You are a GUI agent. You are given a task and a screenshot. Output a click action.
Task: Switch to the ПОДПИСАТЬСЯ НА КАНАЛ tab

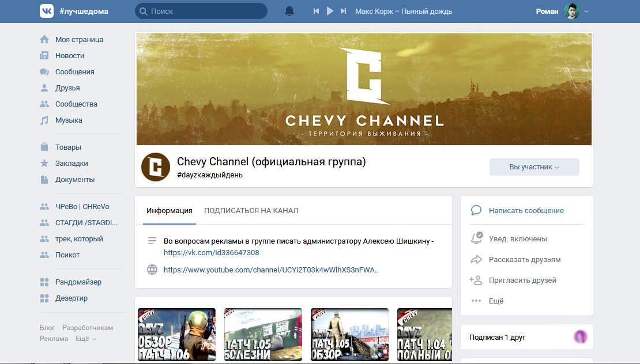pos(251,210)
